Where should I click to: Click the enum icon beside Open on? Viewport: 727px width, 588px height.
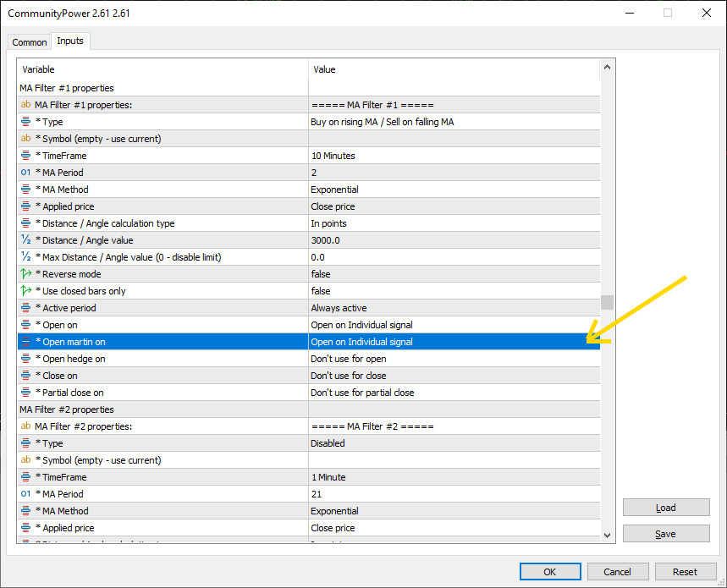tap(26, 325)
